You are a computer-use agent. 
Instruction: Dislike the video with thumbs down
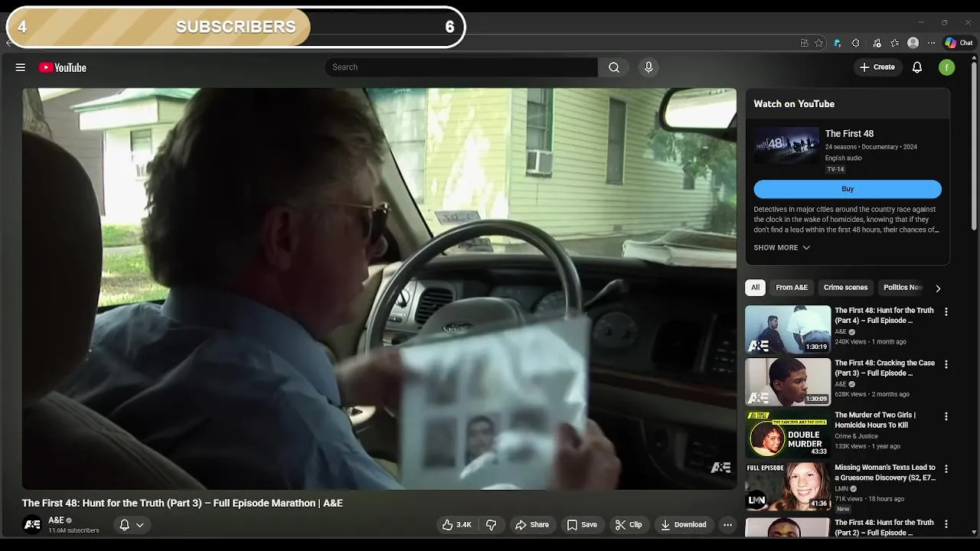pos(492,525)
